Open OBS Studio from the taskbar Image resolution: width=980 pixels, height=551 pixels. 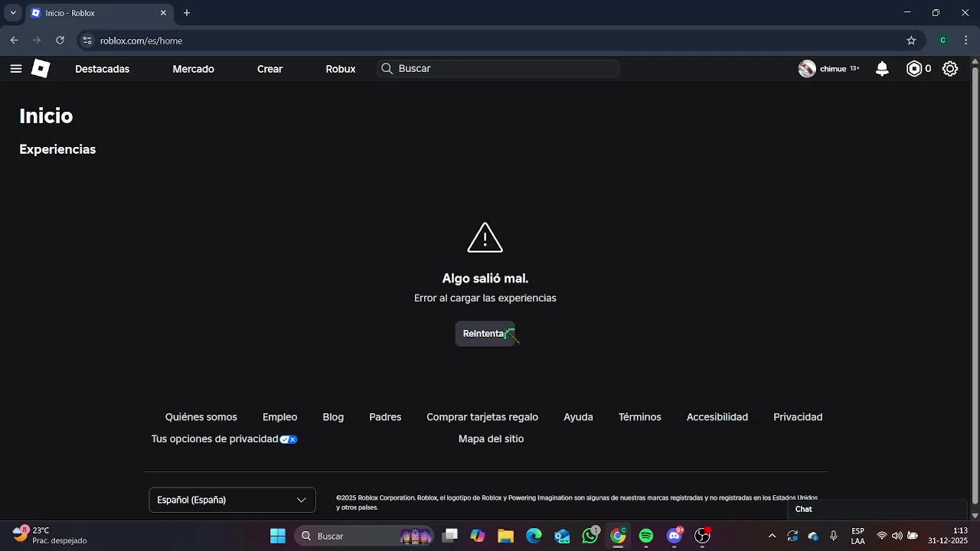coord(702,536)
